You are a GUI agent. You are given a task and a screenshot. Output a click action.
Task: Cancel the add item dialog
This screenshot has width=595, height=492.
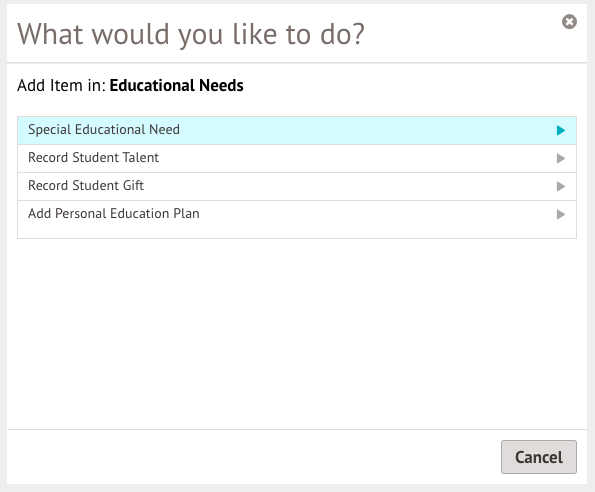[x=539, y=457]
